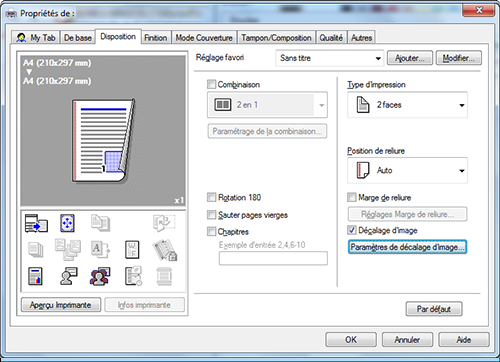Click the Chapitres page range input field
The height and width of the screenshot is (362, 500).
coord(273,258)
